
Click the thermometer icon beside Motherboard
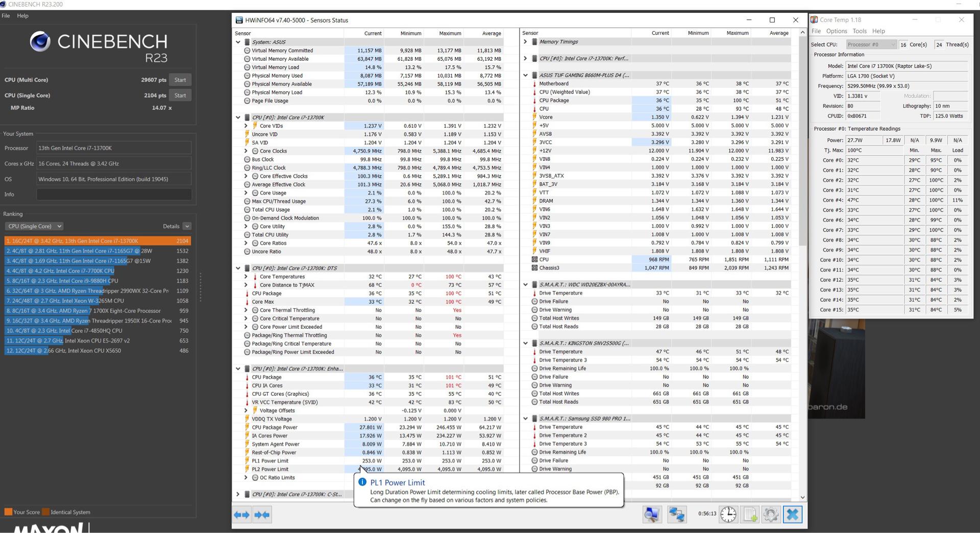pos(534,84)
